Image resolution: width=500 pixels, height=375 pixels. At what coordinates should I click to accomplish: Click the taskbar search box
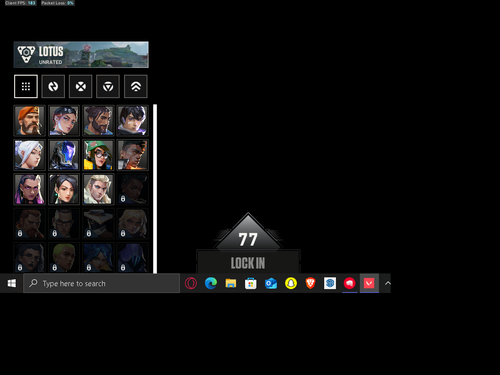coord(102,283)
